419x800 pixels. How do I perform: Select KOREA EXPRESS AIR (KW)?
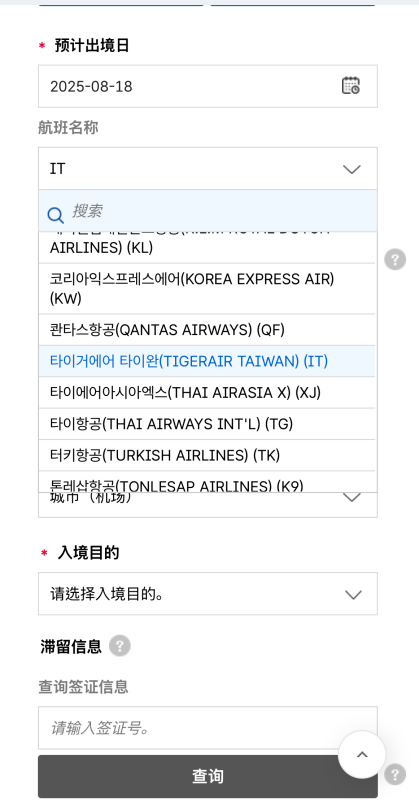207,289
